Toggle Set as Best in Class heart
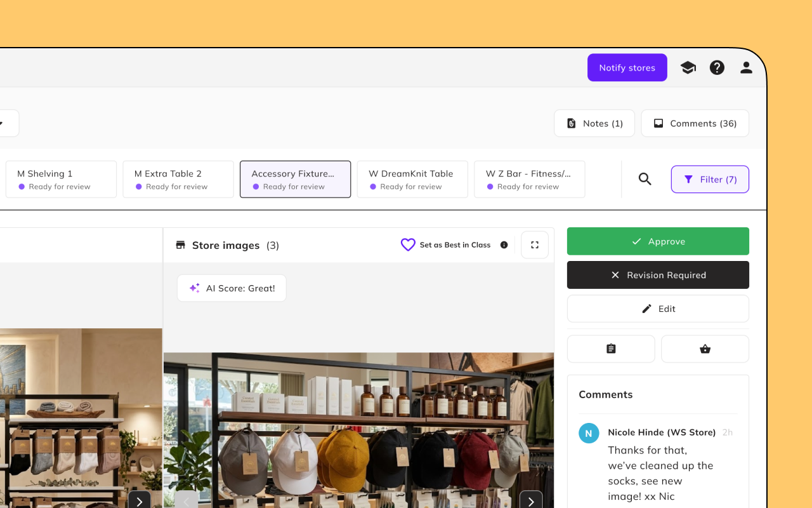Image resolution: width=812 pixels, height=508 pixels. [x=408, y=244]
